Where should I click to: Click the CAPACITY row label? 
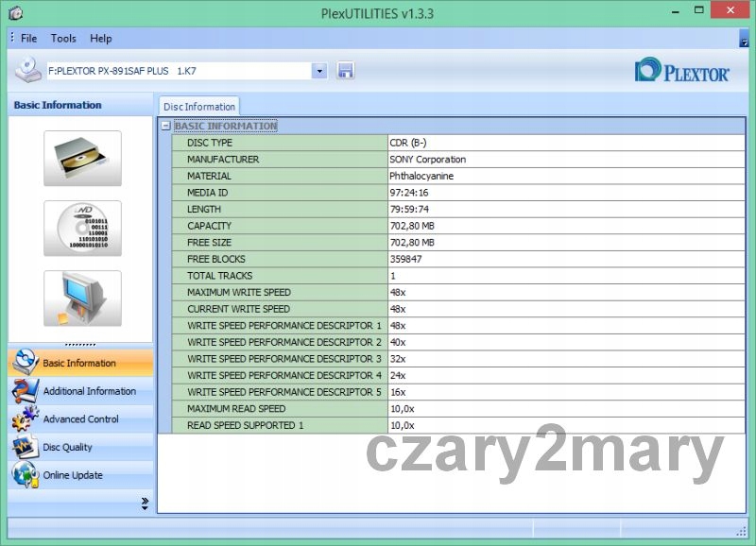[209, 226]
